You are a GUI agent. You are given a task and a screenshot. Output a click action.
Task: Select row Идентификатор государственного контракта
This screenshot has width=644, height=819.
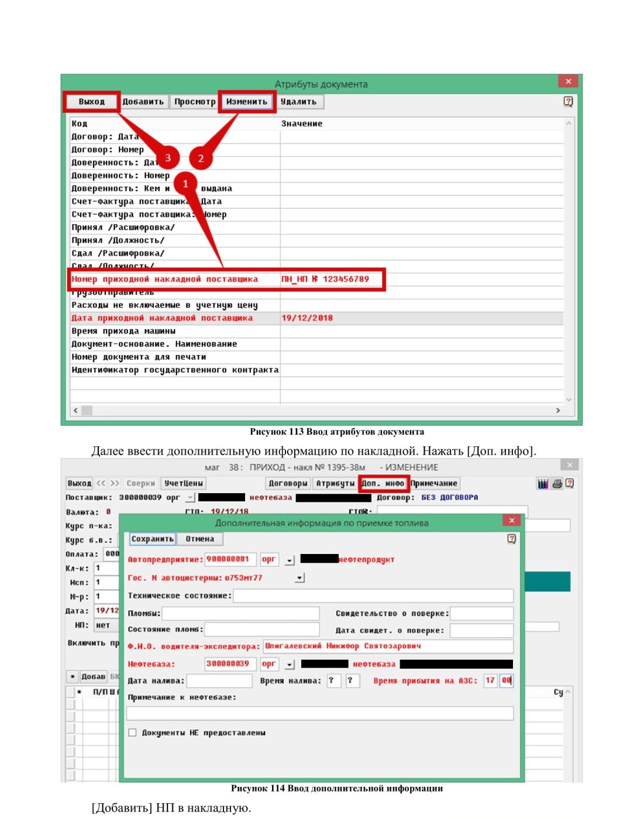(x=316, y=370)
